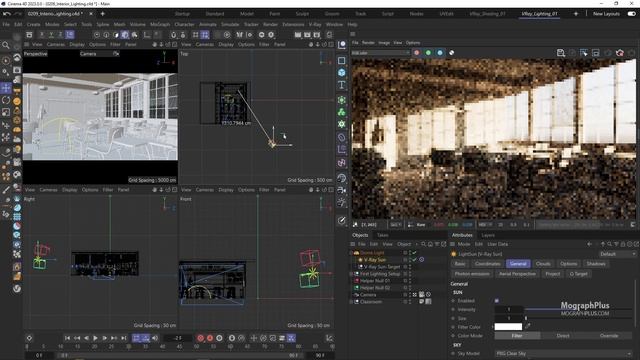This screenshot has height=360, width=640.
Task: Select the Move tool in left toolbar
Action: [6, 87]
